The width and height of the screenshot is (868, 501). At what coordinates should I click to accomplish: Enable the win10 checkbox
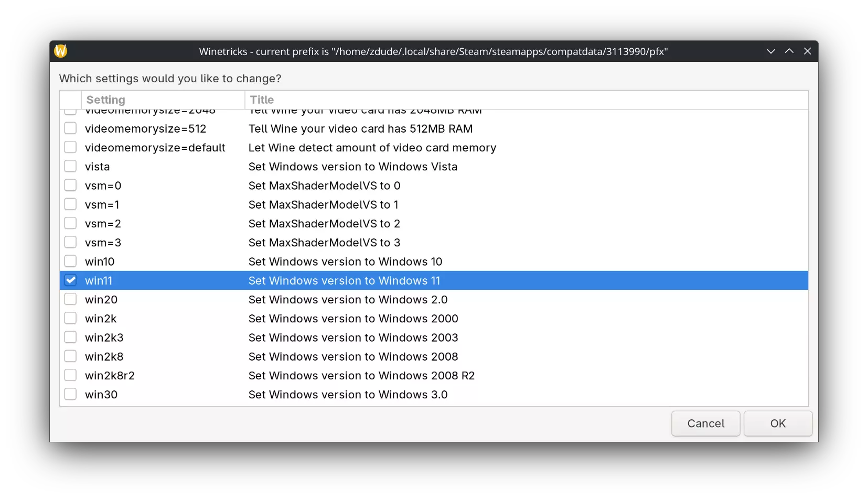(x=70, y=261)
